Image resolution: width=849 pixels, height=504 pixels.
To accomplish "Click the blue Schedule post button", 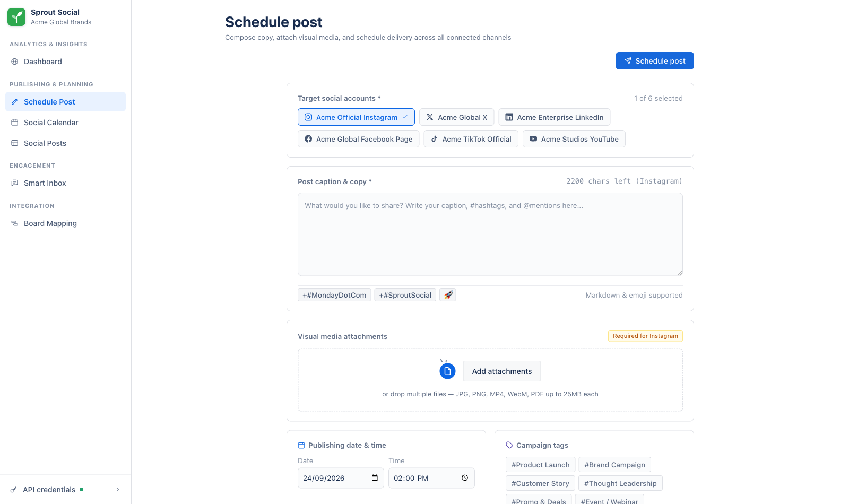I will [655, 61].
